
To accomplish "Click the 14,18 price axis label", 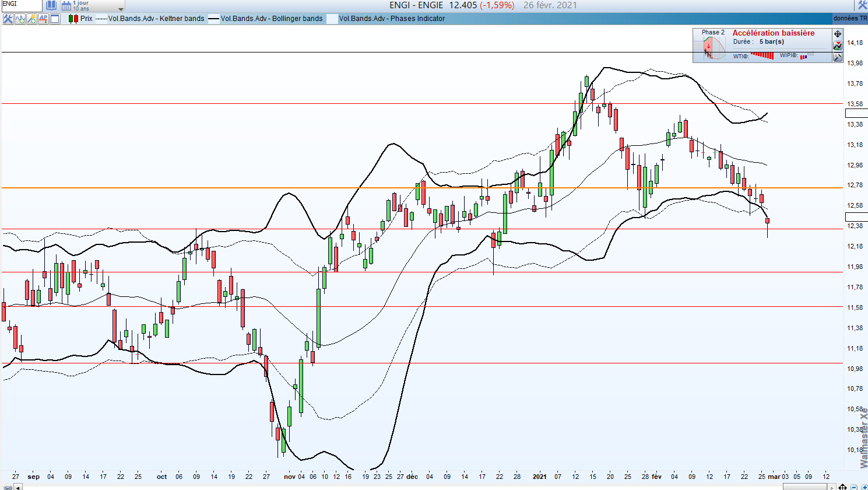I will (855, 43).
